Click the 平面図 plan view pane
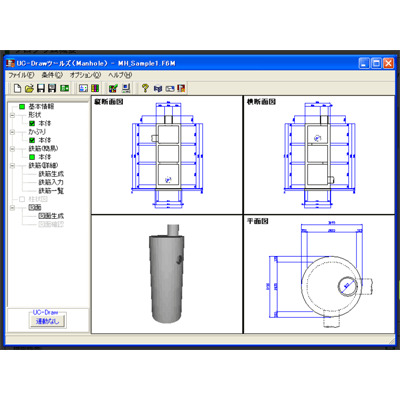400x400 pixels. [319, 274]
